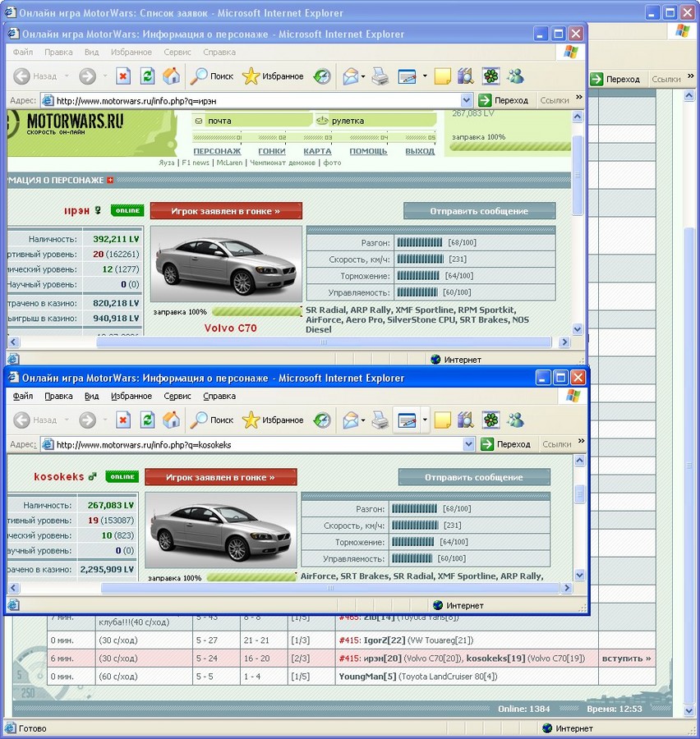The height and width of the screenshot is (739, 700).
Task: Open Edit dropdown arrow in top window
Action: (425, 76)
